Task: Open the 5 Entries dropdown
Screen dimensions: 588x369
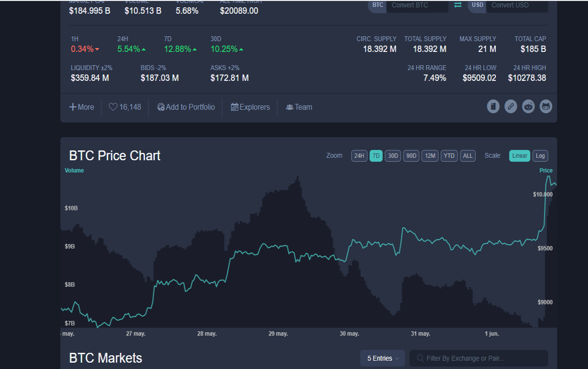Action: [383, 358]
